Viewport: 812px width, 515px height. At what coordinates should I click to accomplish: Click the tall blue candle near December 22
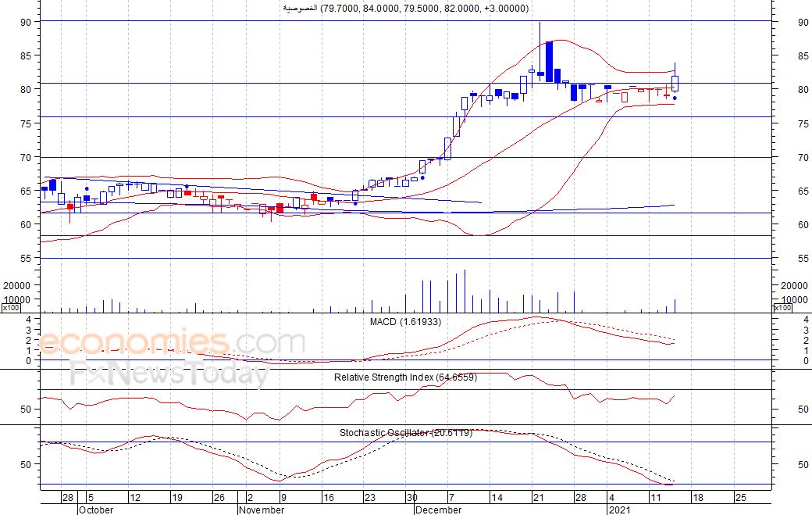tap(549, 62)
